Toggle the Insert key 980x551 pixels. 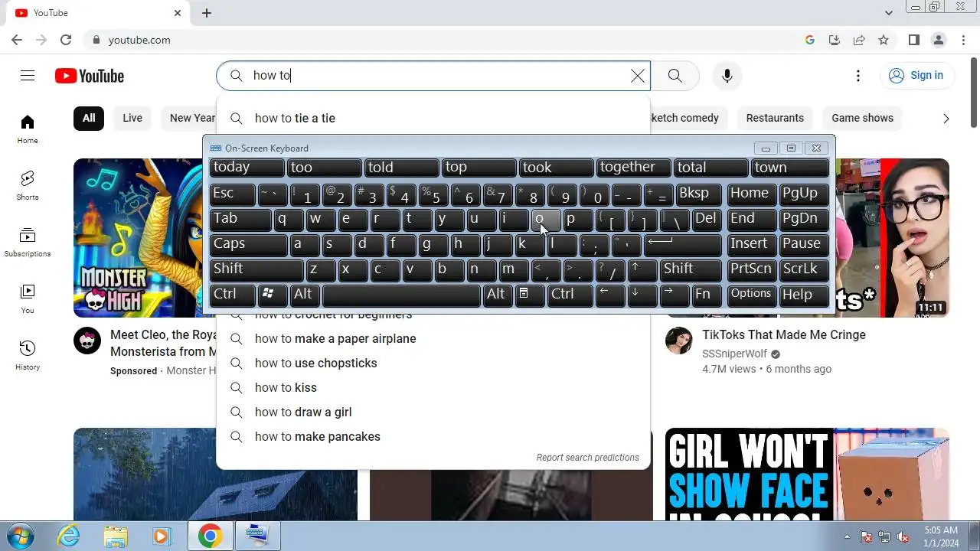click(751, 244)
